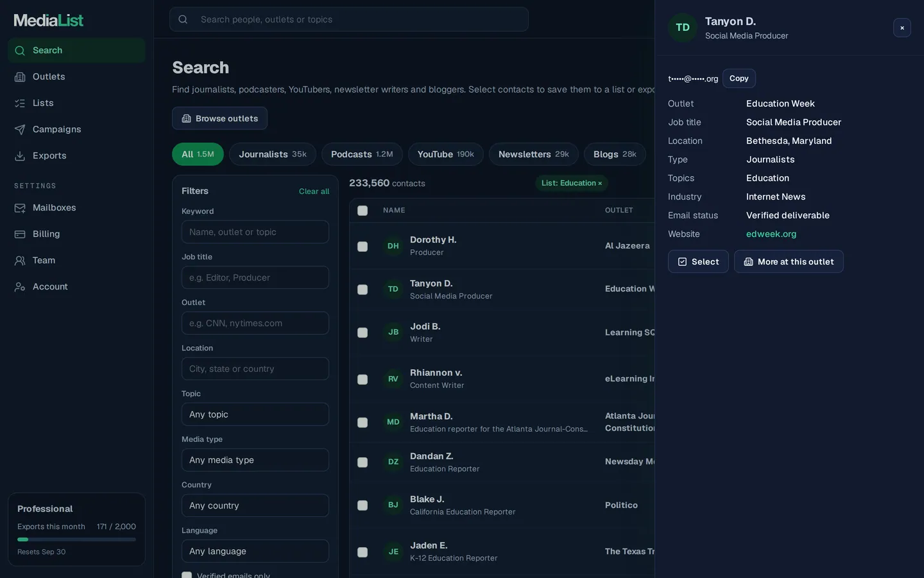Open the Any topic dropdown
Screen dimensions: 924x578
(x=255, y=414)
